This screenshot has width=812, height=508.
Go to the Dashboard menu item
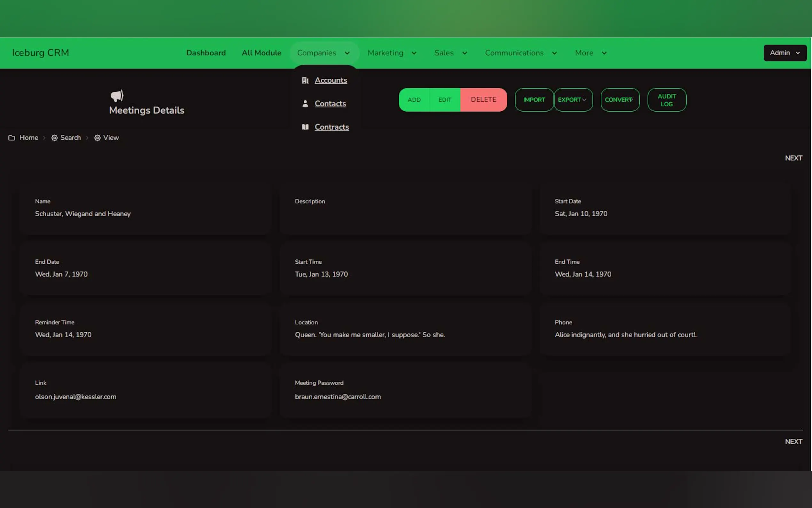click(x=206, y=53)
